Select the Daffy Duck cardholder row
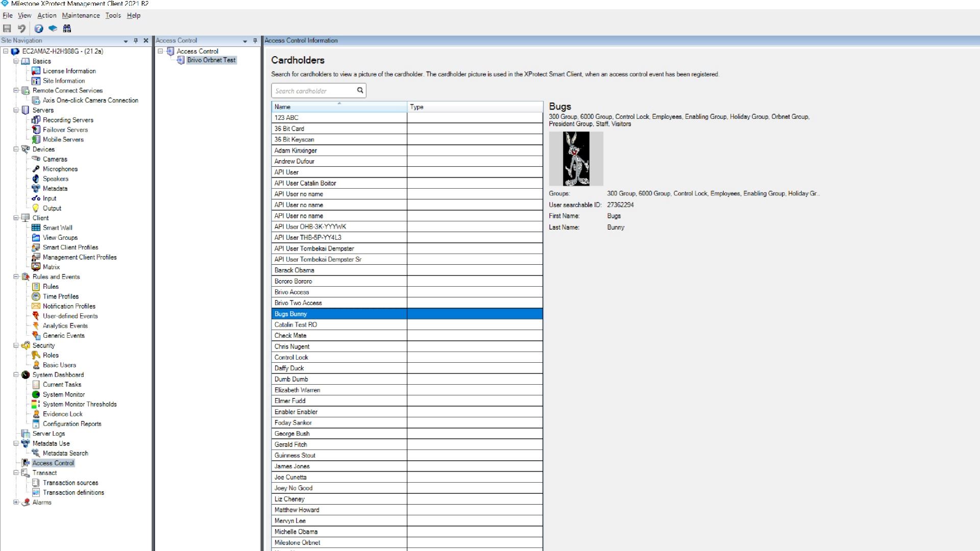980x551 pixels. click(407, 368)
